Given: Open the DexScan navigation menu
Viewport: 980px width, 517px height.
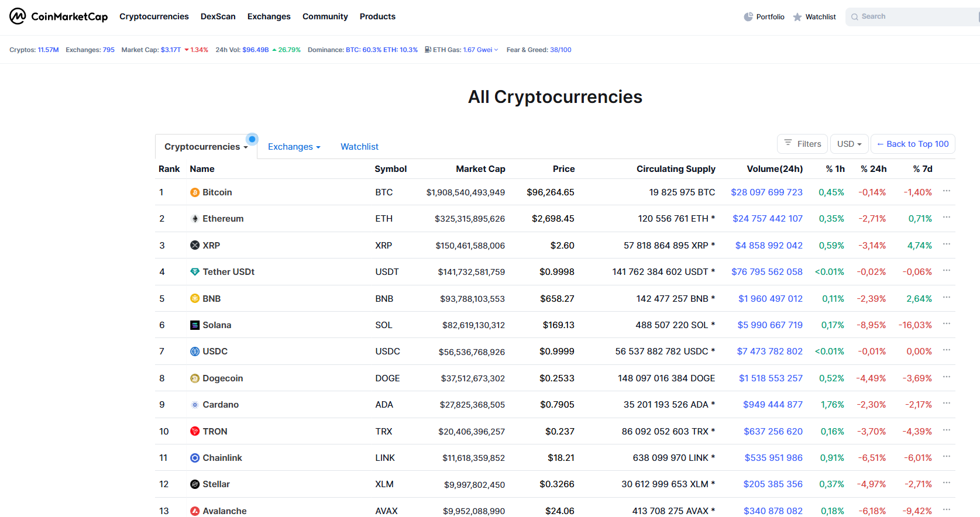Looking at the screenshot, I should [x=218, y=16].
